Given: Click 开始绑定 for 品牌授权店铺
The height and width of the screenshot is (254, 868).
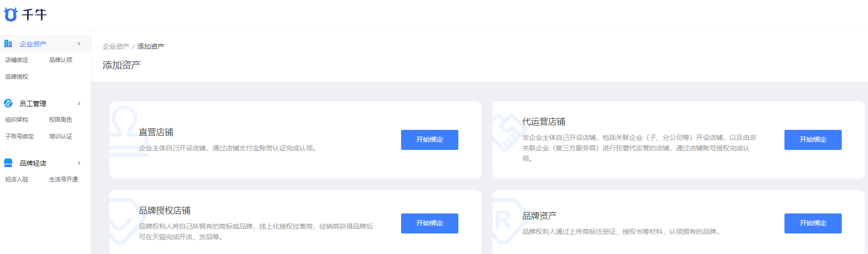Looking at the screenshot, I should [x=430, y=223].
